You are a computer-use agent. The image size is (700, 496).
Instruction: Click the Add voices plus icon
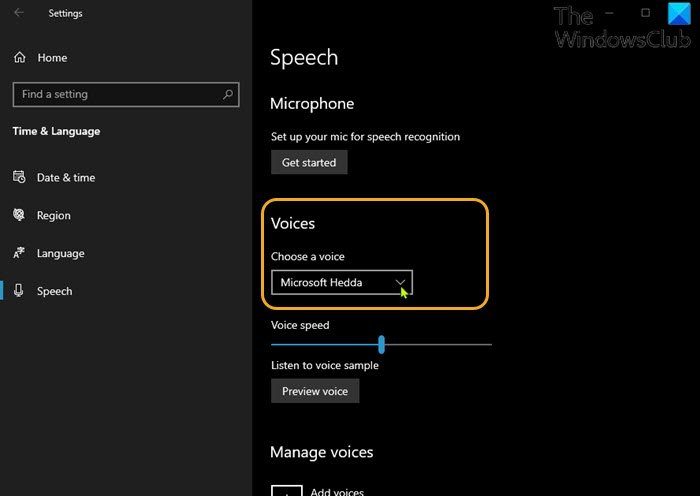[x=287, y=490]
